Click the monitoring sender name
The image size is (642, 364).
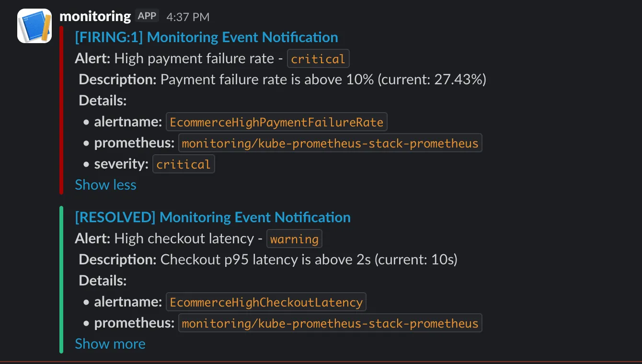(x=94, y=16)
